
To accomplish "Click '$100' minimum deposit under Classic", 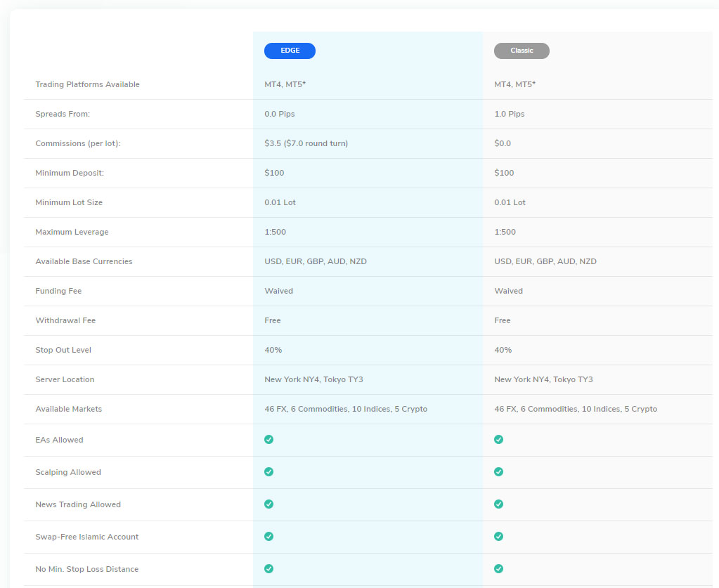I will pos(503,173).
